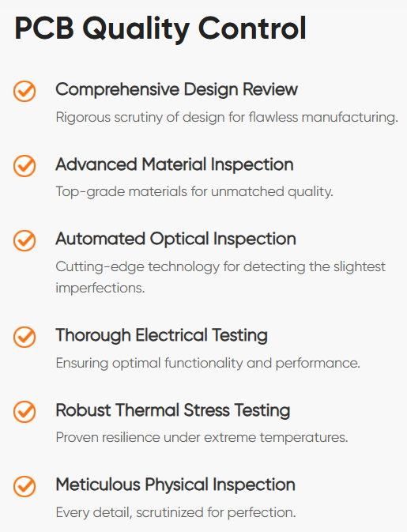Click the 'Cutting-edge technology' description text
Screen dimensions: 407x532
click(220, 277)
